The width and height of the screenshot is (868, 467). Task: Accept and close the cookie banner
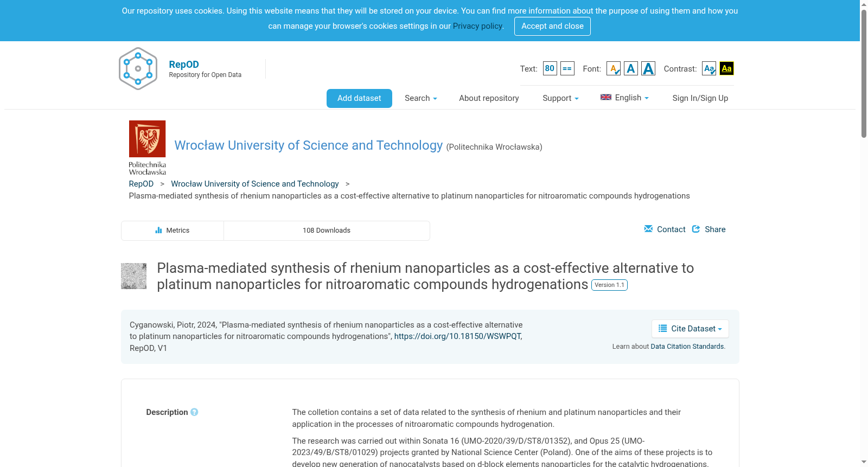552,26
